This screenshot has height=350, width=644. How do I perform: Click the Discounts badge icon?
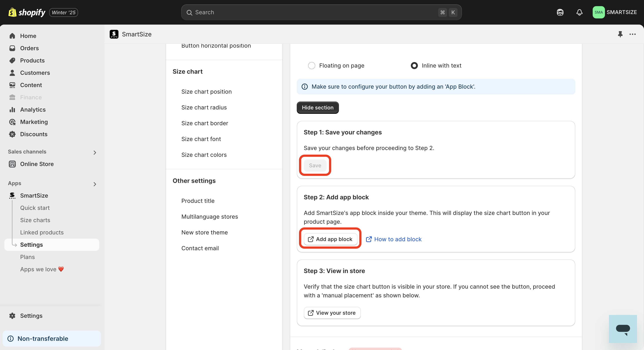click(12, 134)
